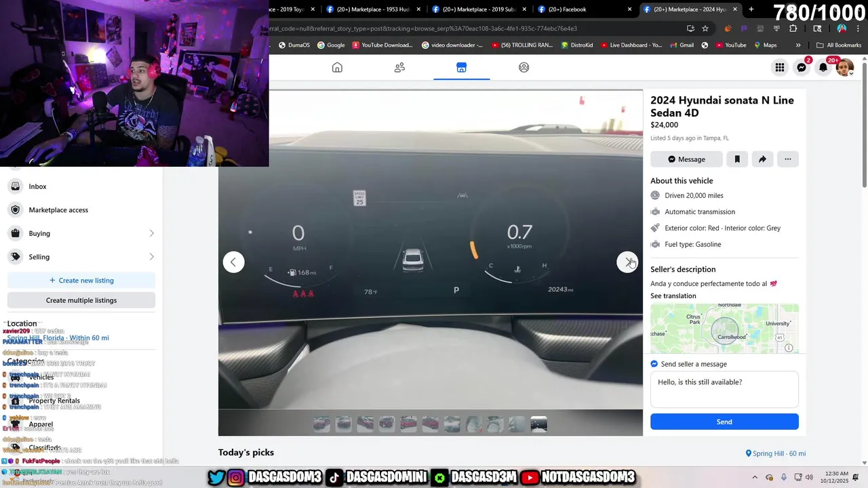Open the Google bookmark
Screen dimensions: 868x488
pos(331,45)
